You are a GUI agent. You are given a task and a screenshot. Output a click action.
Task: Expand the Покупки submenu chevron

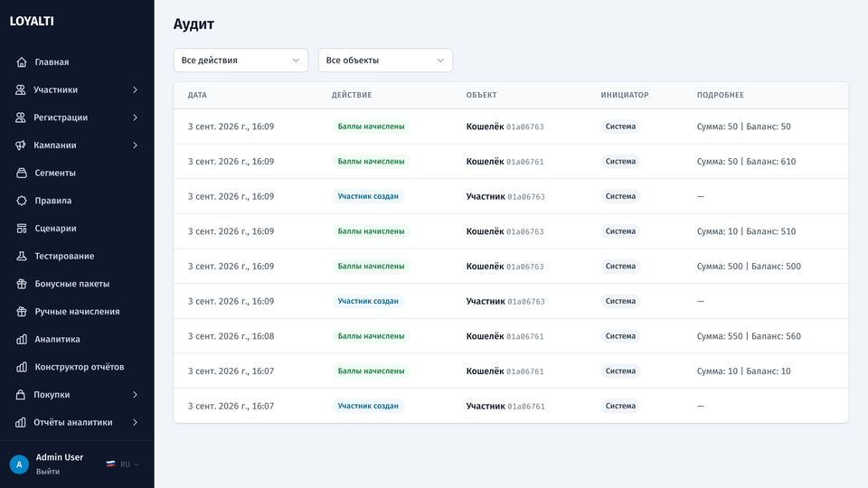click(135, 395)
